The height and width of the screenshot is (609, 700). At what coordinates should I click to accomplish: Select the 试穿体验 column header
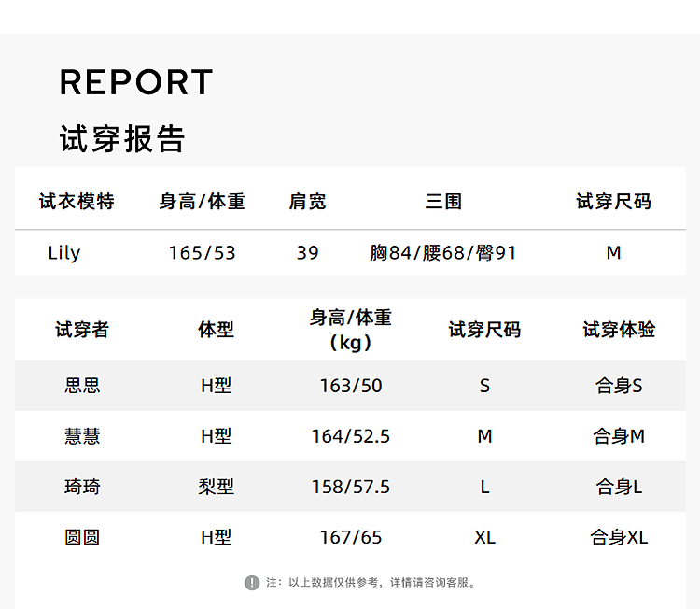coord(619,330)
